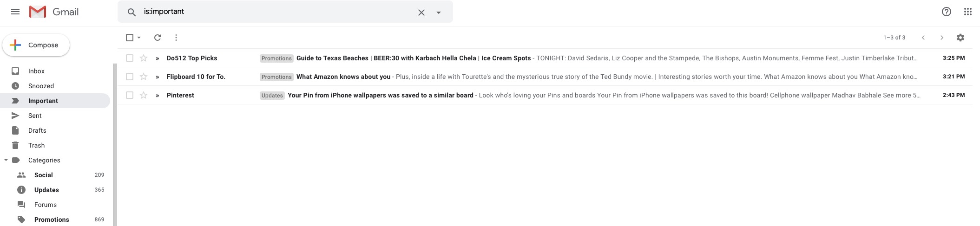
Task: Open the Google apps grid icon
Action: [968, 12]
